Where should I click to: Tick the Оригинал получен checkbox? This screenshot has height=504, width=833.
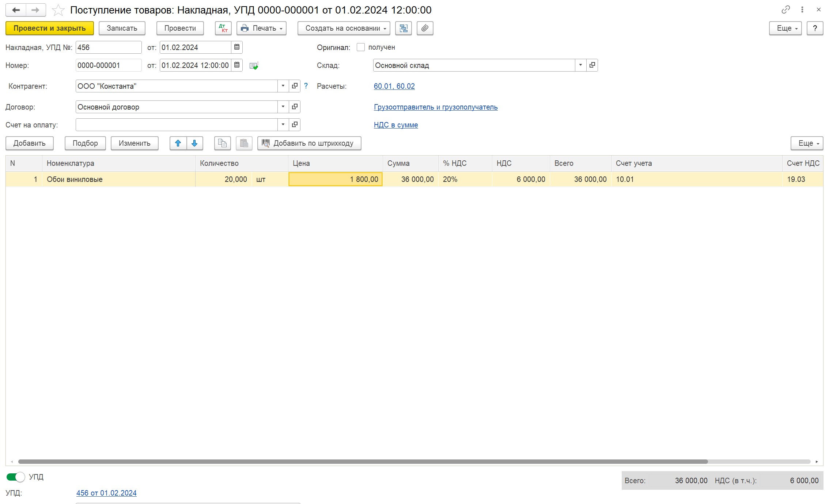click(361, 47)
